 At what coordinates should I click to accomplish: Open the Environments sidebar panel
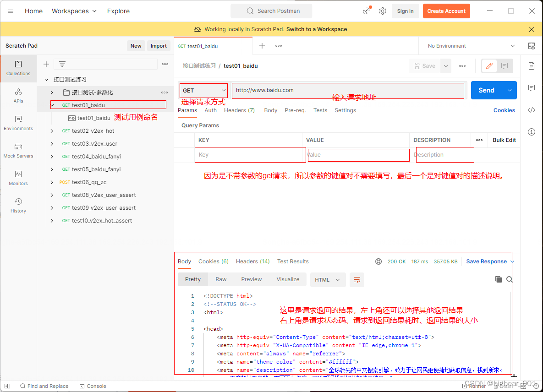[x=18, y=123]
